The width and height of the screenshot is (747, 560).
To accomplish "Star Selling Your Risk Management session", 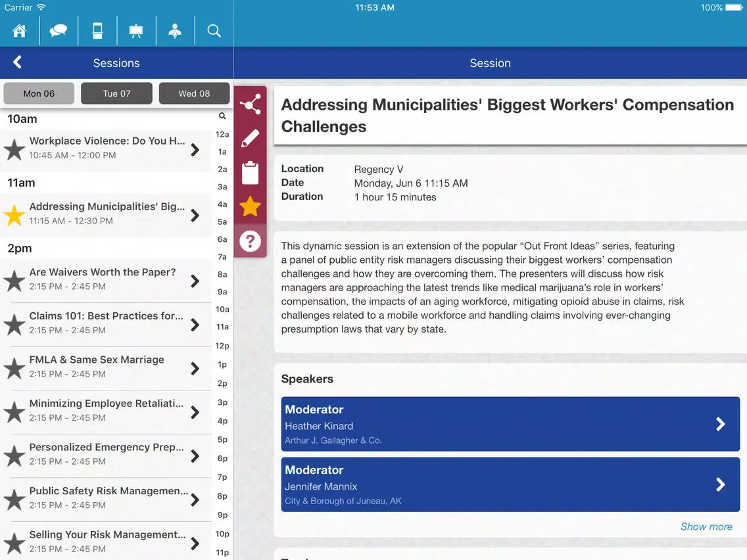I will click(14, 544).
